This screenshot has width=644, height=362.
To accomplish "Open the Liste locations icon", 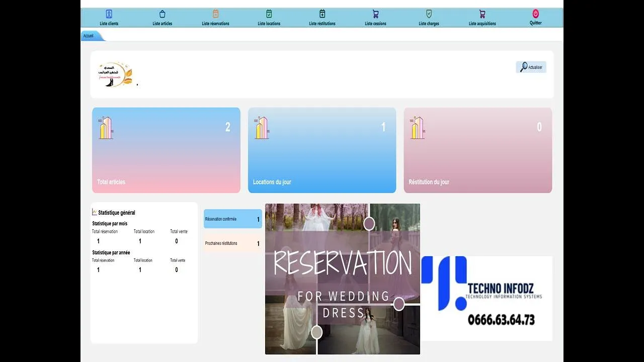I will pyautogui.click(x=269, y=14).
